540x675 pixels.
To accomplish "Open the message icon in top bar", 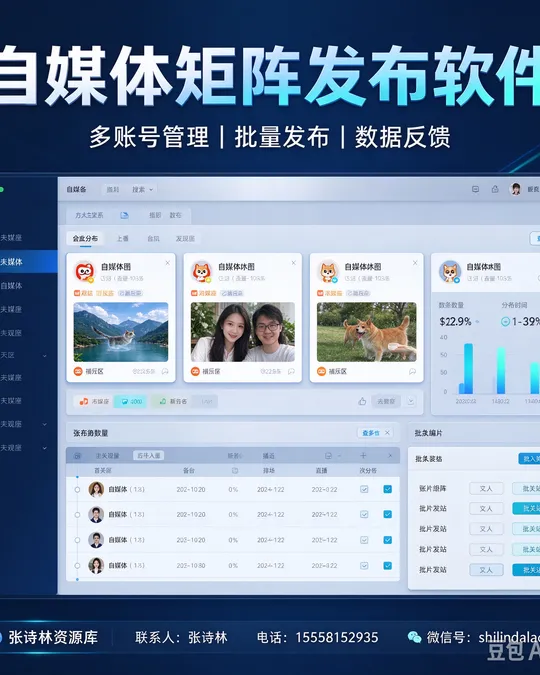I will pos(475,189).
